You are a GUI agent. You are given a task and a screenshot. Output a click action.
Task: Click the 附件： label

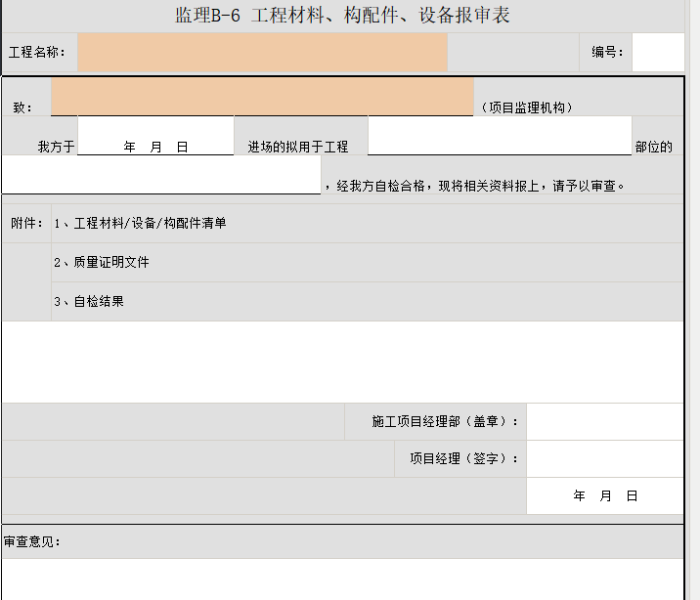pyautogui.click(x=26, y=223)
